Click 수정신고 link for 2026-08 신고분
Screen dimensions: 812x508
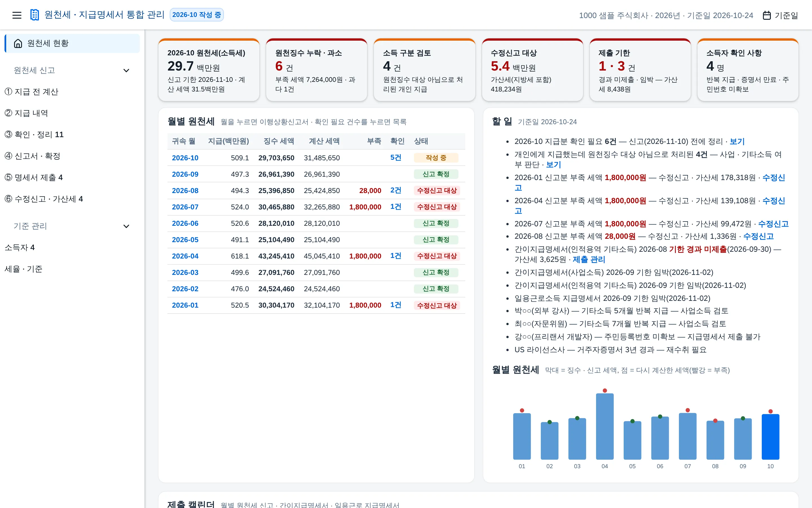(x=758, y=237)
